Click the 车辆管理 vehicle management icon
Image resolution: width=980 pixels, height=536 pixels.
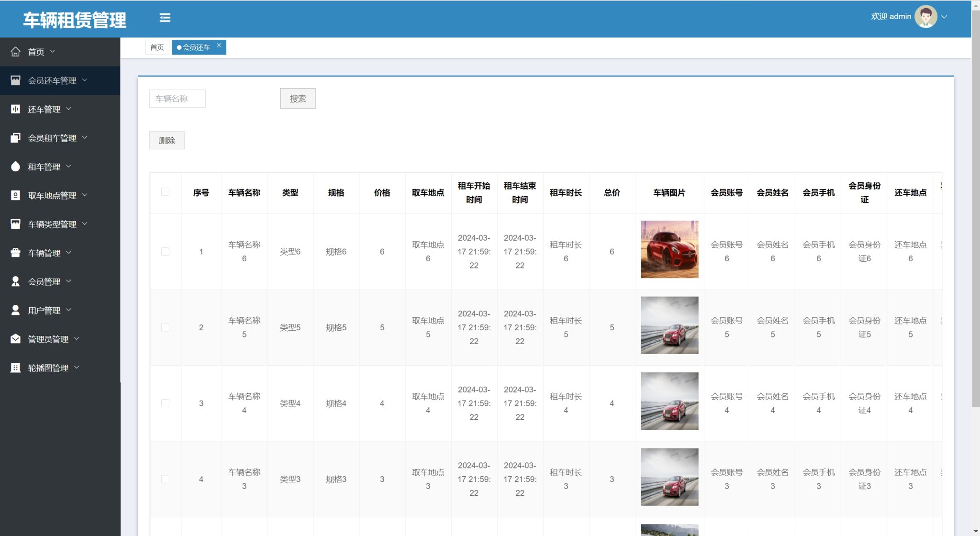pyautogui.click(x=16, y=253)
